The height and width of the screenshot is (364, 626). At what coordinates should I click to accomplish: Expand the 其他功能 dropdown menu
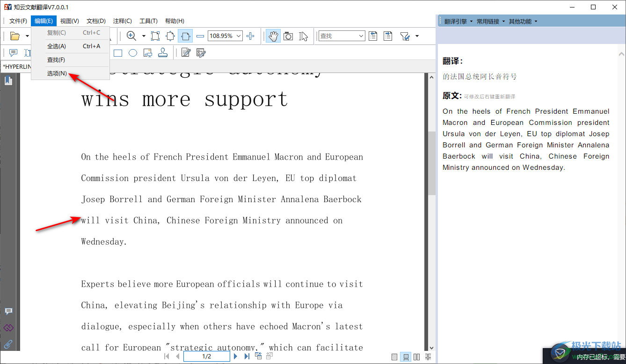523,22
